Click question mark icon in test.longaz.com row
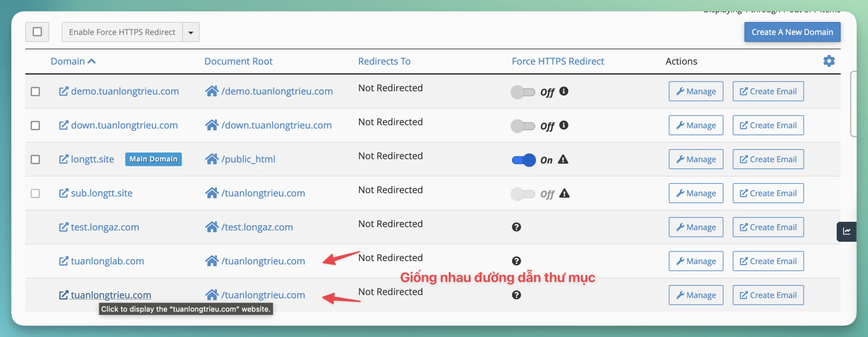 pyautogui.click(x=516, y=227)
